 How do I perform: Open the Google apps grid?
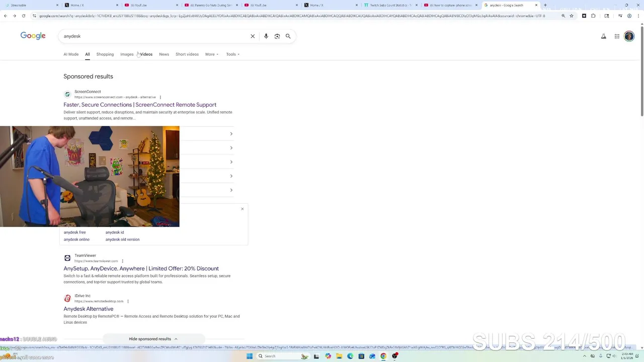click(x=617, y=36)
